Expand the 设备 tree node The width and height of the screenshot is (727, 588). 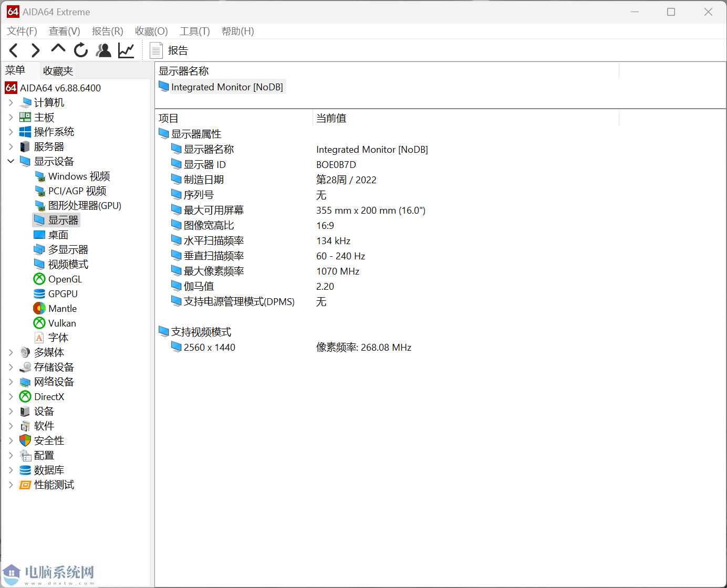[x=11, y=411]
